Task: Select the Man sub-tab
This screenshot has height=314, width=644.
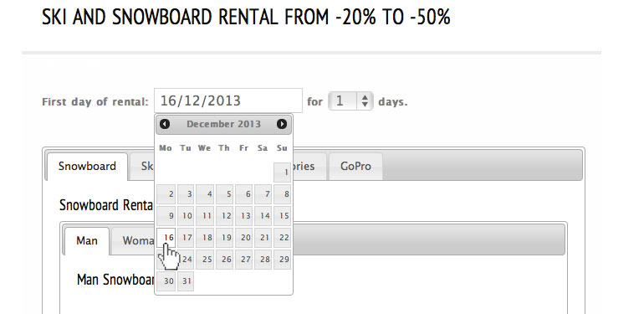Action: (x=87, y=241)
